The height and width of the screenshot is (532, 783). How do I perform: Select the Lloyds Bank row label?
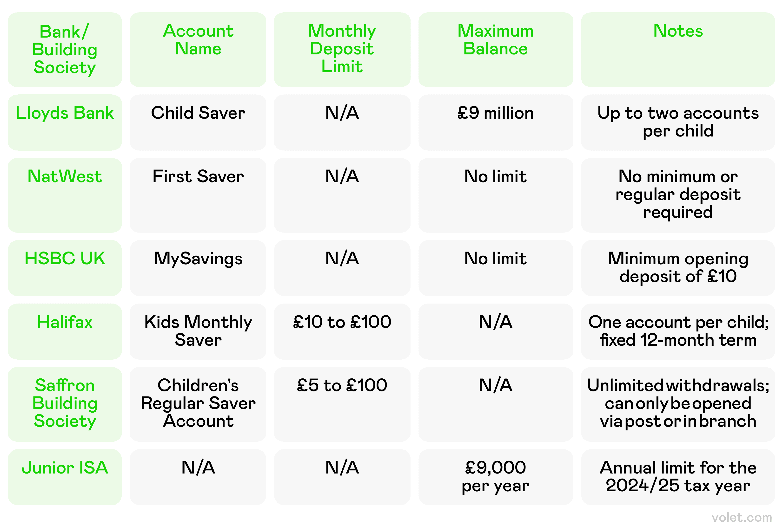point(65,113)
